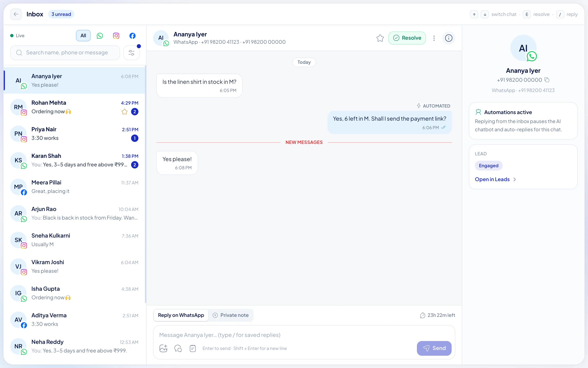The image size is (588, 368).
Task: Open Neha Reddy conversation
Action: [x=74, y=346]
